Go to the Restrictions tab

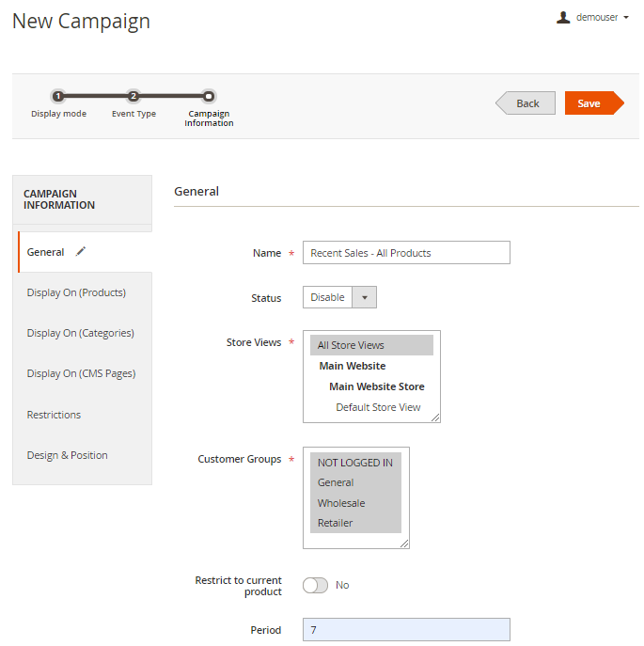(54, 415)
